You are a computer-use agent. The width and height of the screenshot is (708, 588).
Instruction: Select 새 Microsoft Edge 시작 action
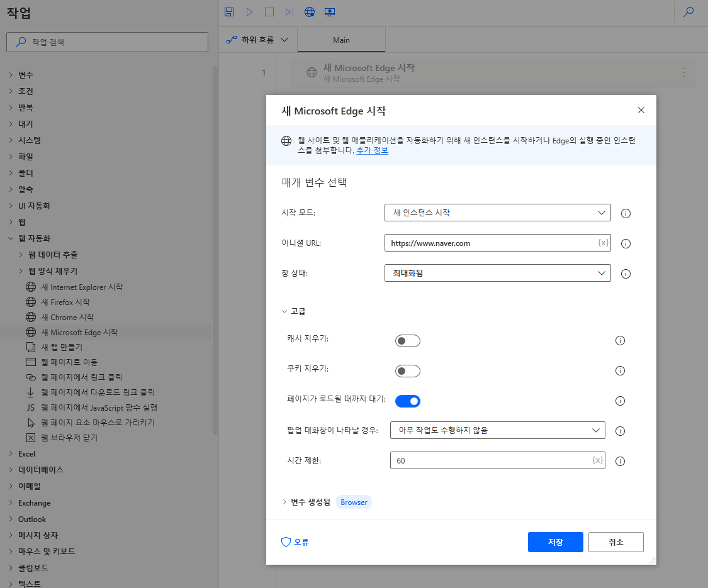coord(79,332)
